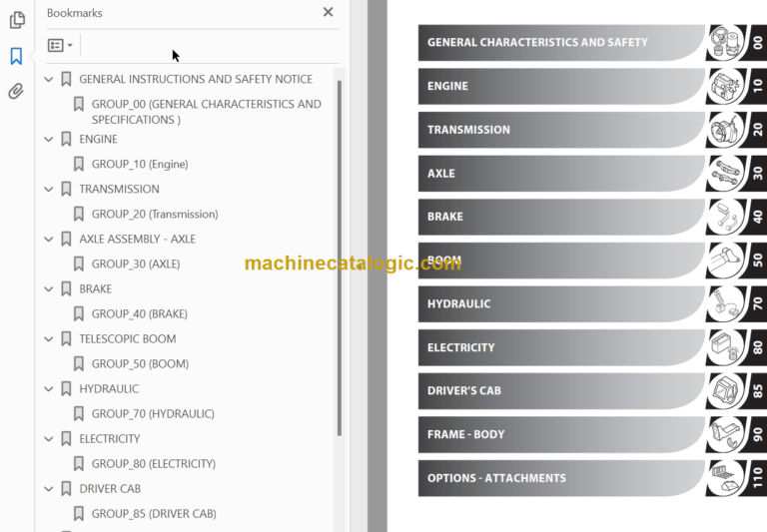
Task: Collapse the HYDRAULIC bookmark group
Action: pos(48,388)
